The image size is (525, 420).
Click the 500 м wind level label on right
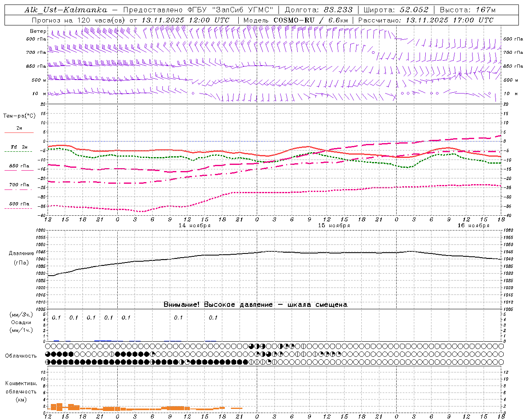pos(510,80)
